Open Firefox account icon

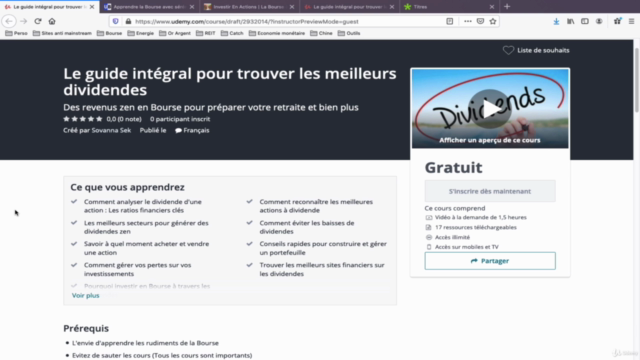click(599, 21)
